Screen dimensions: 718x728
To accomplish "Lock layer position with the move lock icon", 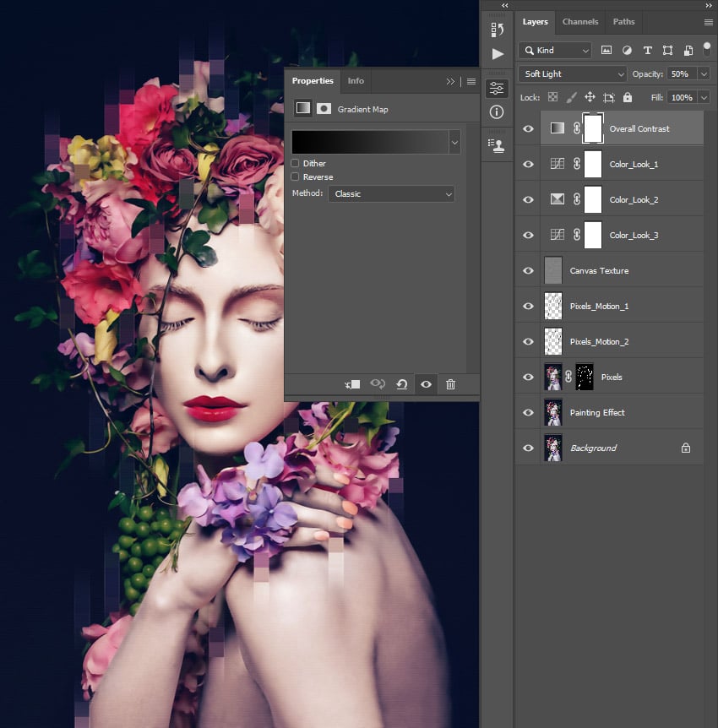I will click(590, 97).
